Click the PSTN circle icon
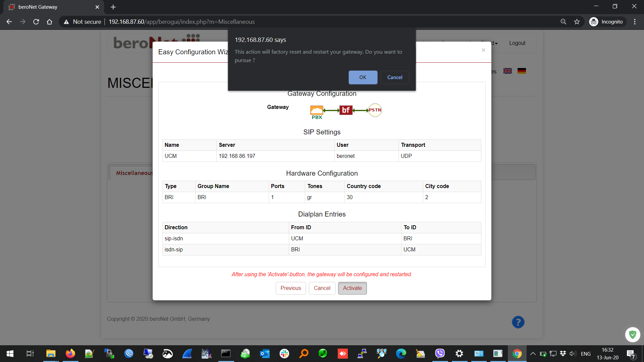Image resolution: width=644 pixels, height=362 pixels. pos(375,110)
